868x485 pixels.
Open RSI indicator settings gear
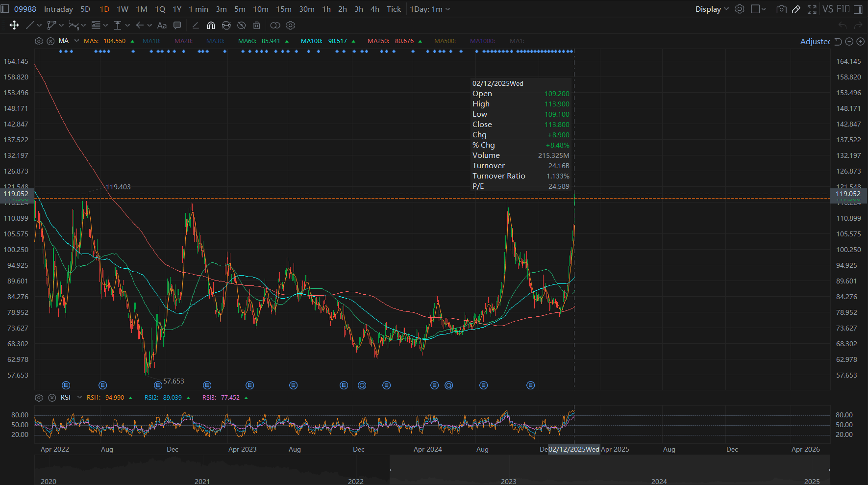coord(39,398)
